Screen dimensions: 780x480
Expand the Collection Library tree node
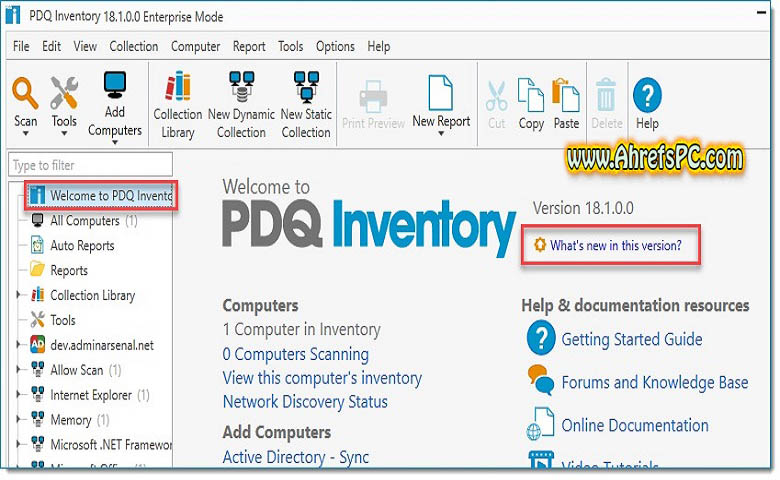tap(18, 294)
